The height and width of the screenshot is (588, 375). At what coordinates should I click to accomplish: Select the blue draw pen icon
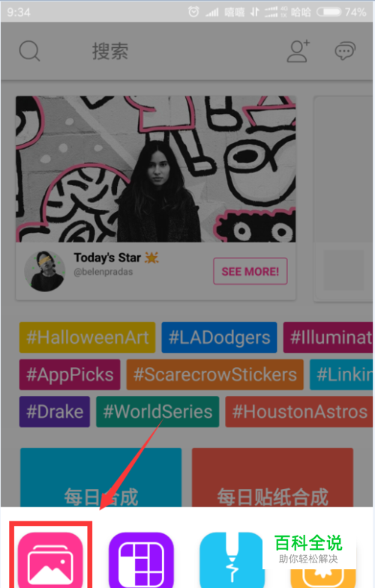(232, 560)
